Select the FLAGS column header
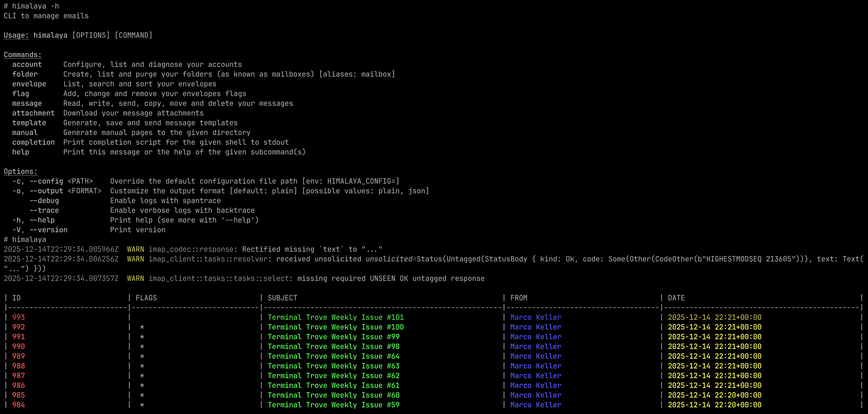This screenshot has height=414, width=868. point(146,298)
